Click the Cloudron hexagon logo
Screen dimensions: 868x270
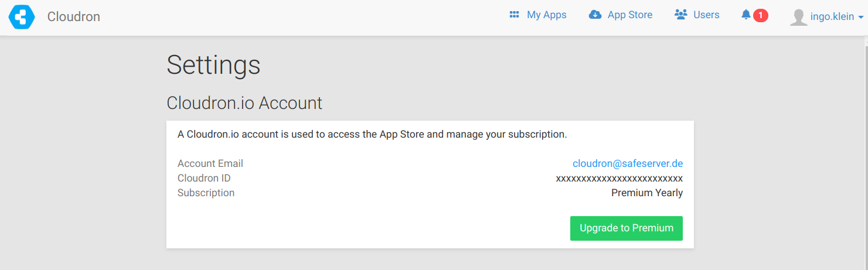[22, 17]
